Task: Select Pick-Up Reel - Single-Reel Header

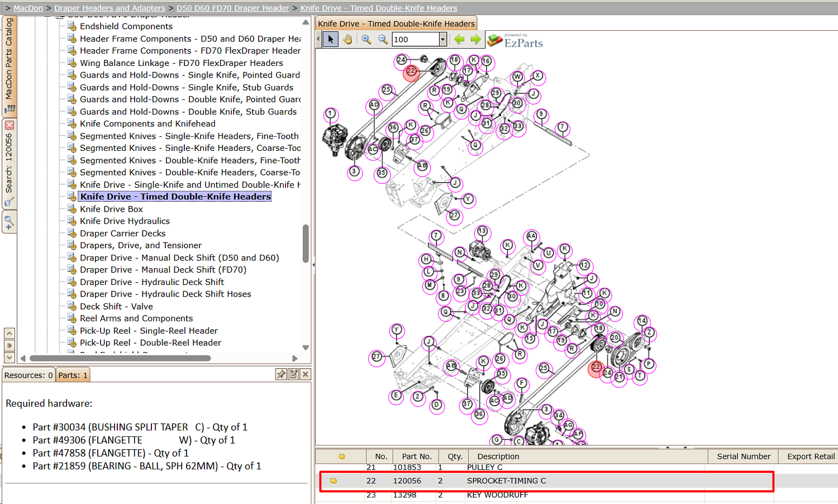Action: (149, 331)
